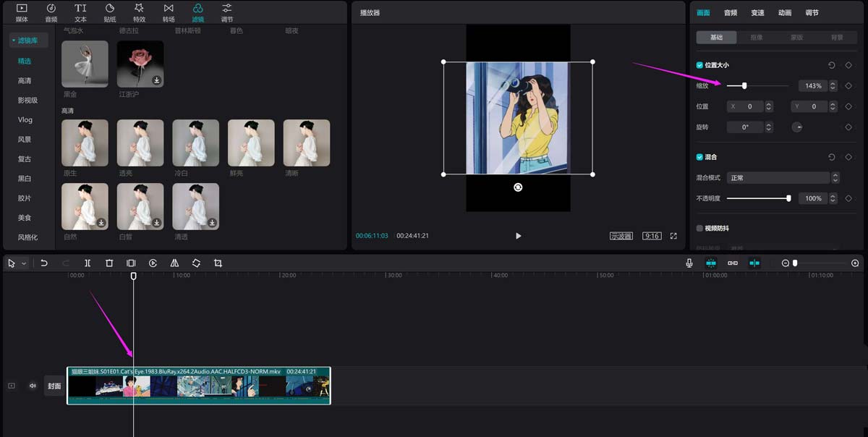Toggle main track magnet snapping

point(711,263)
